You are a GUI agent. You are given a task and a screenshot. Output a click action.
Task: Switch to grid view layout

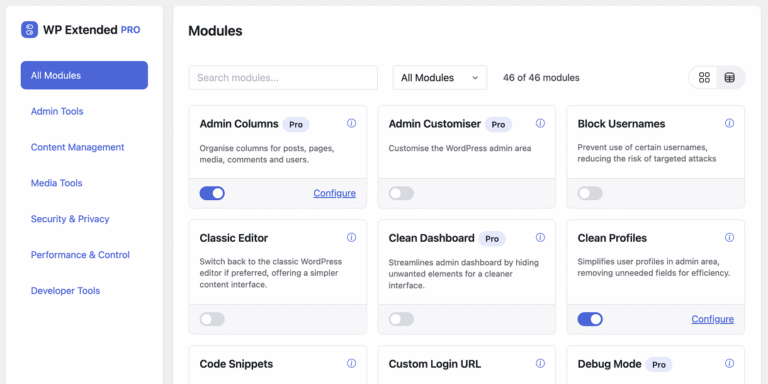pyautogui.click(x=704, y=77)
